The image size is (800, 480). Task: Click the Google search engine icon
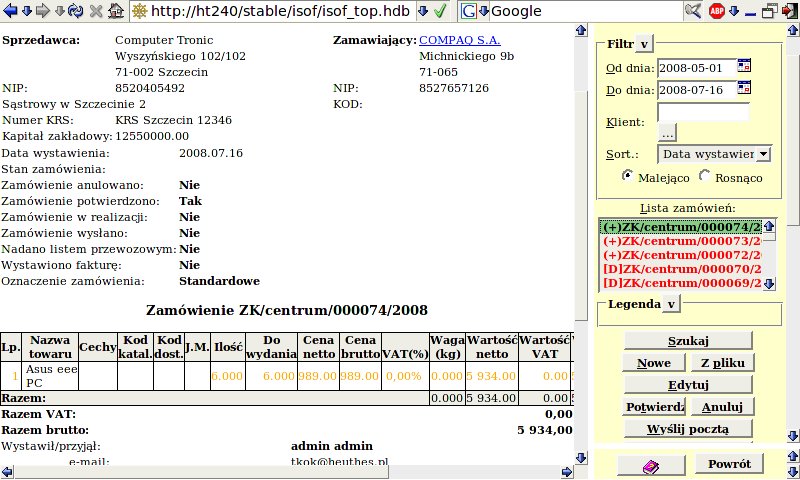click(x=468, y=11)
